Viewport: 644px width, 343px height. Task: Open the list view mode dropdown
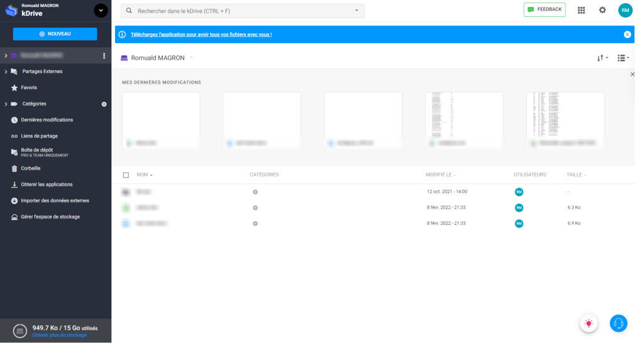coord(623,58)
